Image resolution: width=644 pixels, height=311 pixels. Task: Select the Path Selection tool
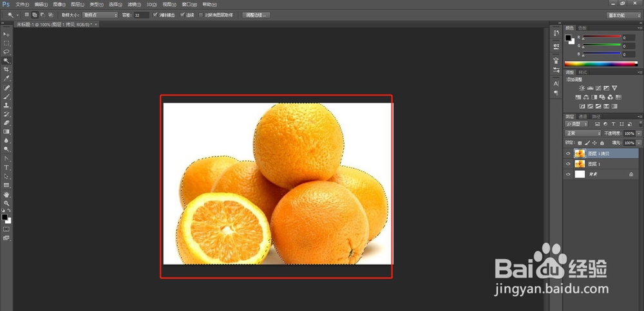(6, 176)
